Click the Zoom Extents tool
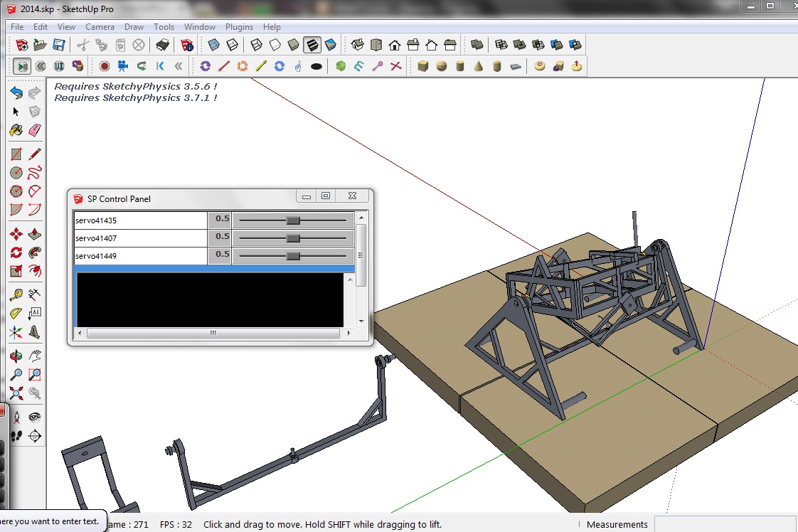Screen dimensions: 798x532 click(16, 393)
